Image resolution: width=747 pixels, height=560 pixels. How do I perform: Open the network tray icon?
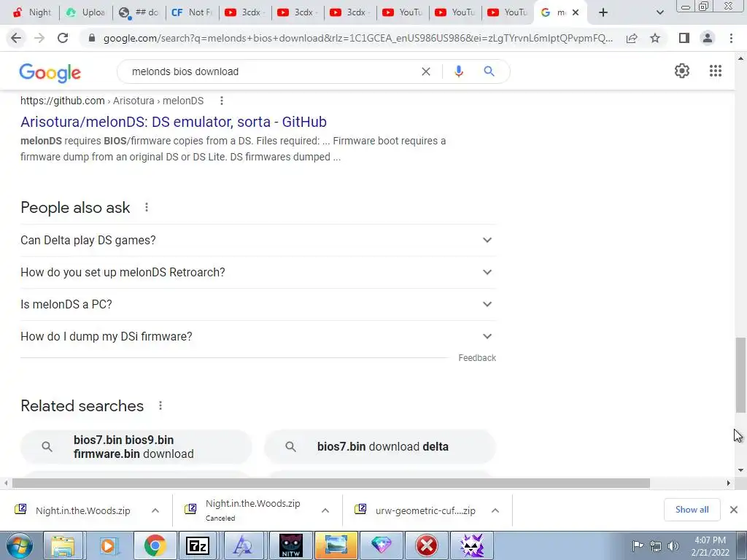click(656, 546)
